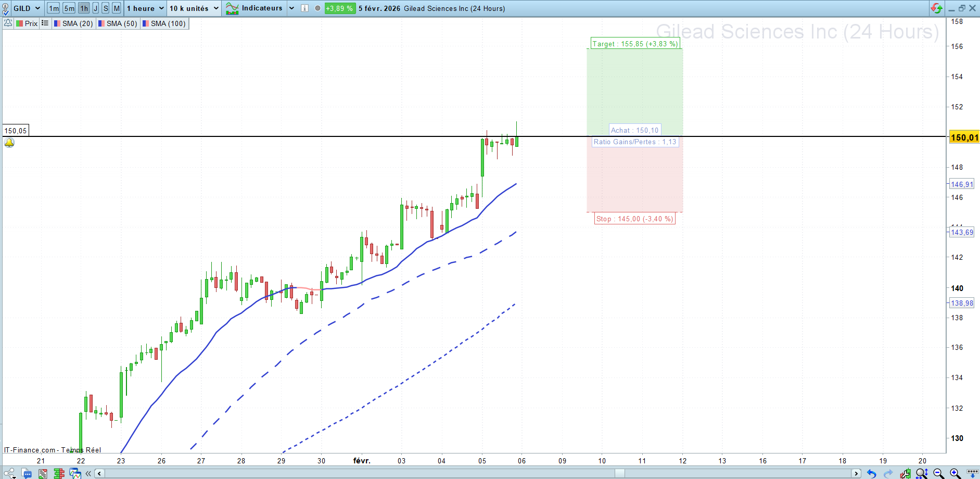
Task: Click the 143,69 SMA value label
Action: pos(962,232)
